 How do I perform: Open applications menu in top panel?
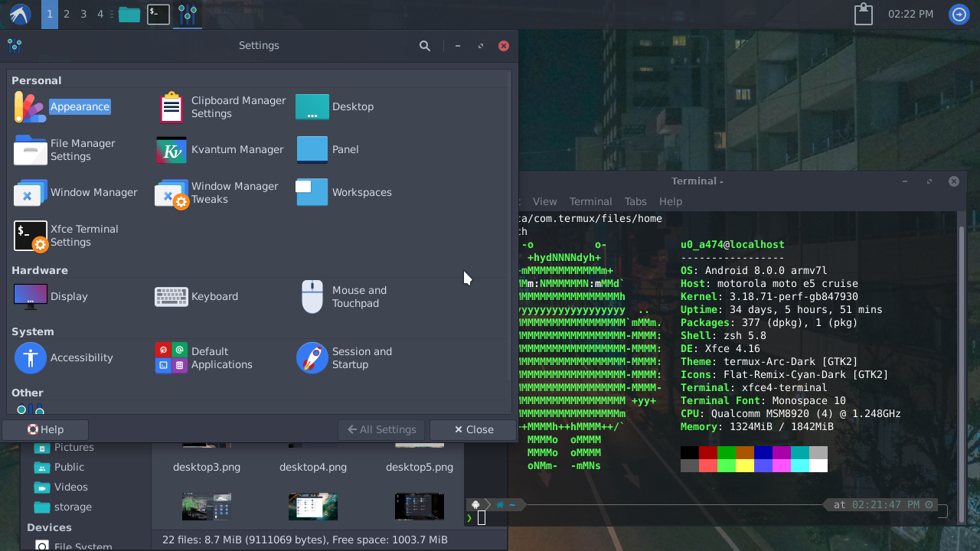pyautogui.click(x=18, y=14)
